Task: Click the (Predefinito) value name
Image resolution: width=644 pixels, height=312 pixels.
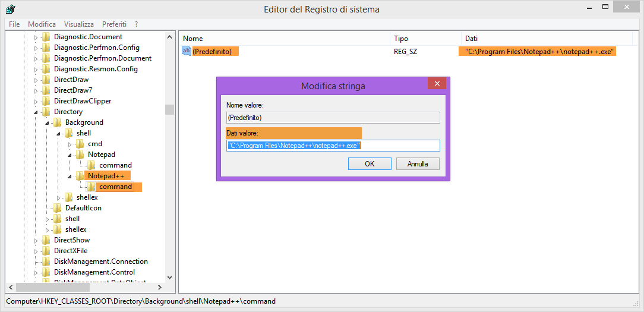Action: 212,51
